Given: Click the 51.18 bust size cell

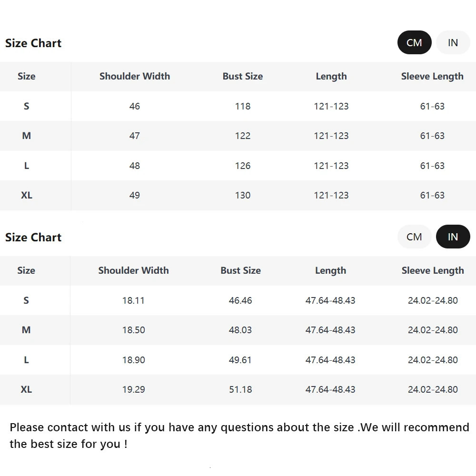Looking at the screenshot, I should click(x=240, y=389).
